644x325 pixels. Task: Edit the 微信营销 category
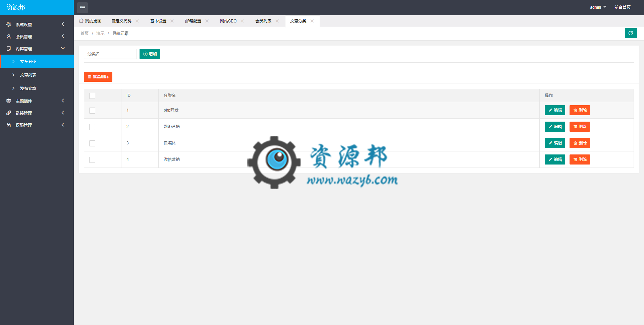[x=555, y=159]
